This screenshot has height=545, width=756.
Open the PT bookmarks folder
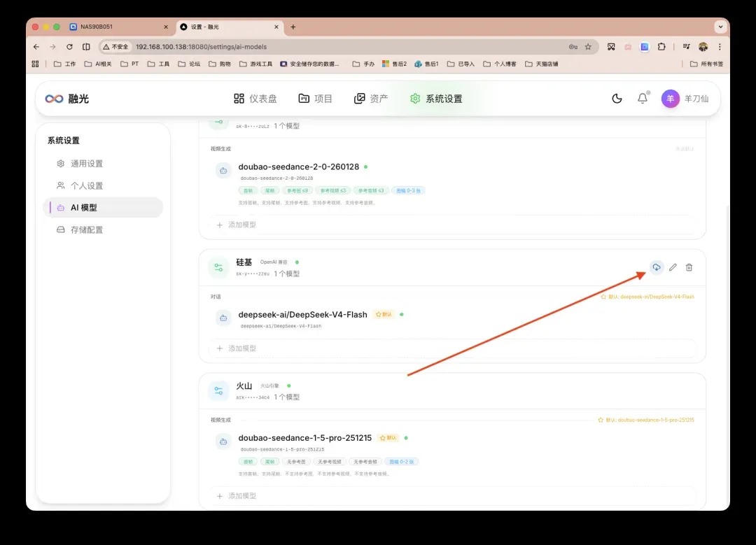point(129,64)
